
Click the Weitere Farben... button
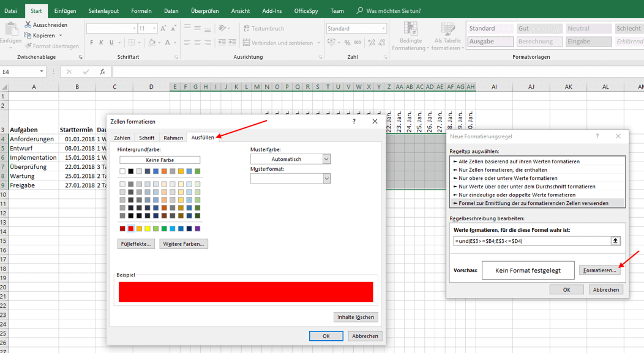click(x=184, y=244)
